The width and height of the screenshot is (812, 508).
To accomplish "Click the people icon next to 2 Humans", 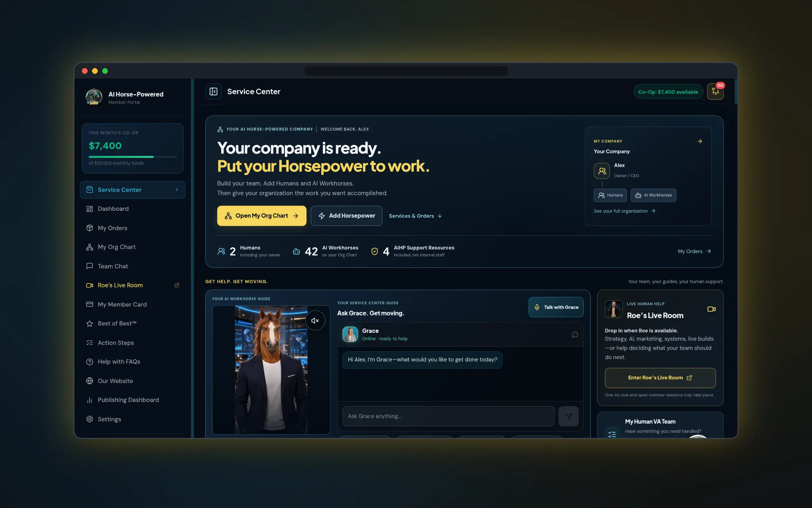I will (221, 251).
